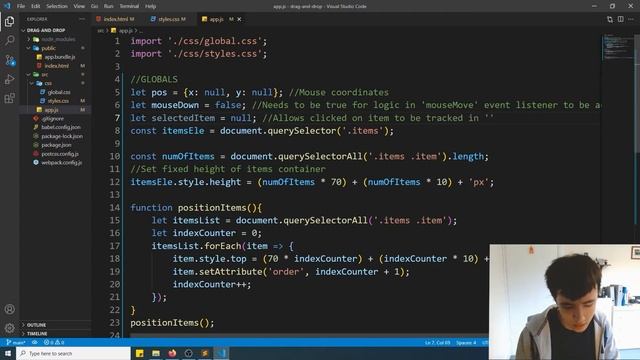Select app.js in the explorer tree
The width and height of the screenshot is (640, 360).
click(x=51, y=110)
